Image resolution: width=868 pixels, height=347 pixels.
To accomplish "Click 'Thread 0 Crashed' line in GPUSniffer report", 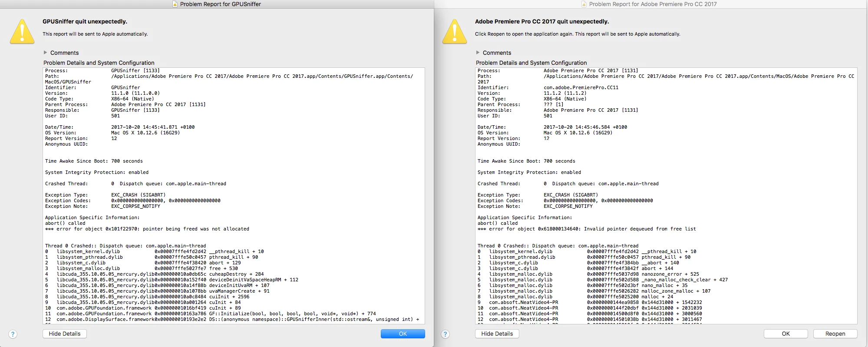I will point(125,246).
